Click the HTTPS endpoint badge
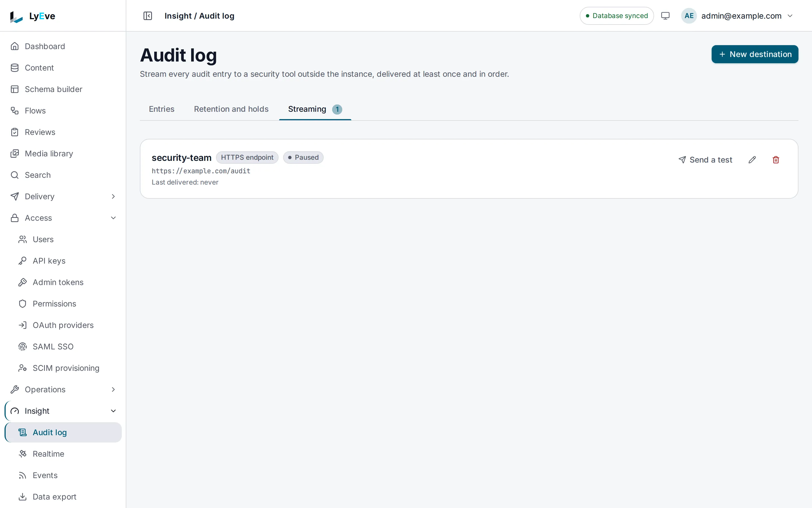812x508 pixels. pos(247,157)
